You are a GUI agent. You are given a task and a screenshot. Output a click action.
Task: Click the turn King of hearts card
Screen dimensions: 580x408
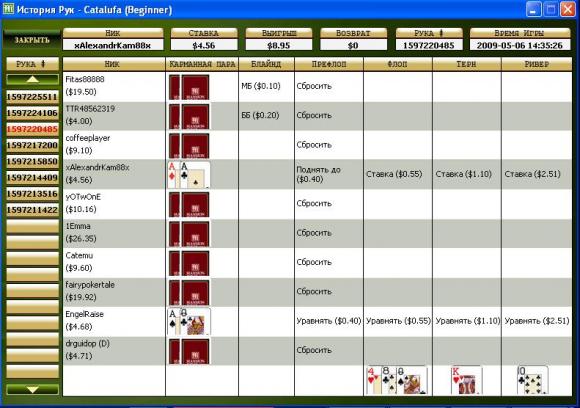[x=466, y=380]
